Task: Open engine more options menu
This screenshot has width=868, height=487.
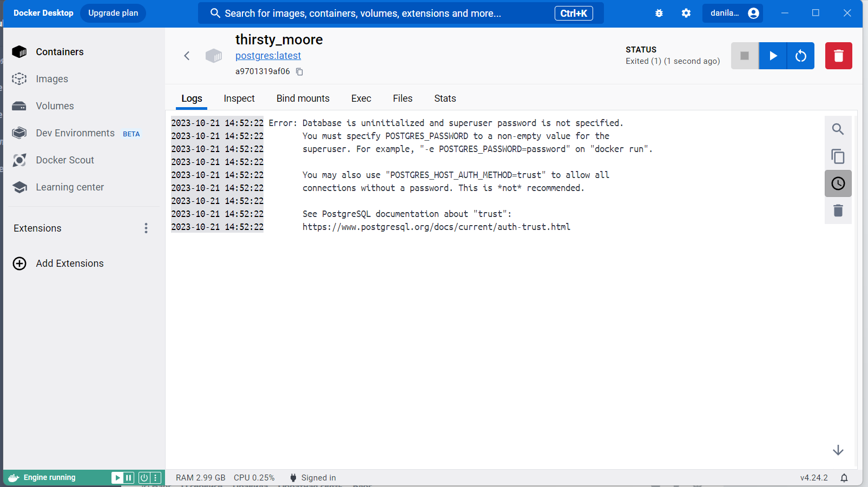Action: click(x=156, y=478)
